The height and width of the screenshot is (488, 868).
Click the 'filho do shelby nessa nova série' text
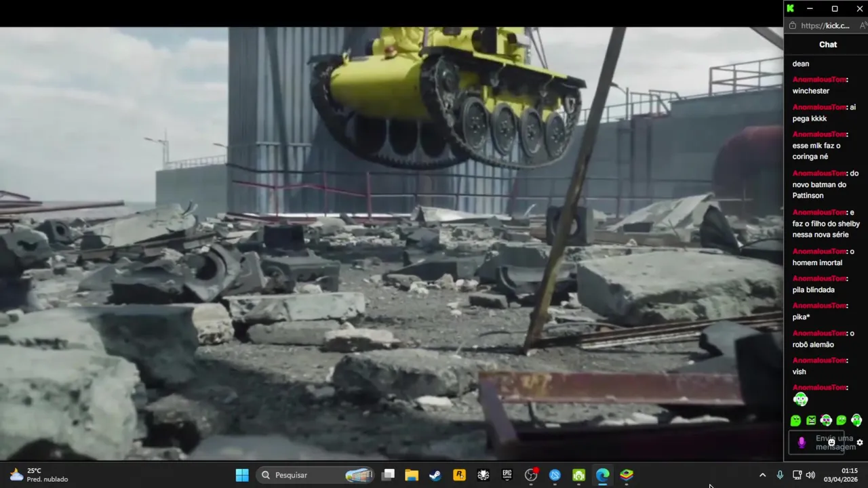coord(826,229)
